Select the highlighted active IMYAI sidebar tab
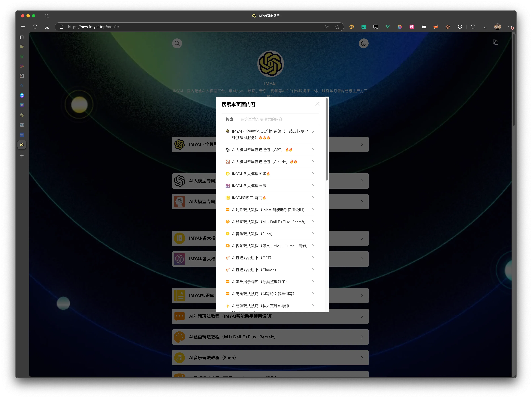Viewport: 532px width, 398px height. 22,145
